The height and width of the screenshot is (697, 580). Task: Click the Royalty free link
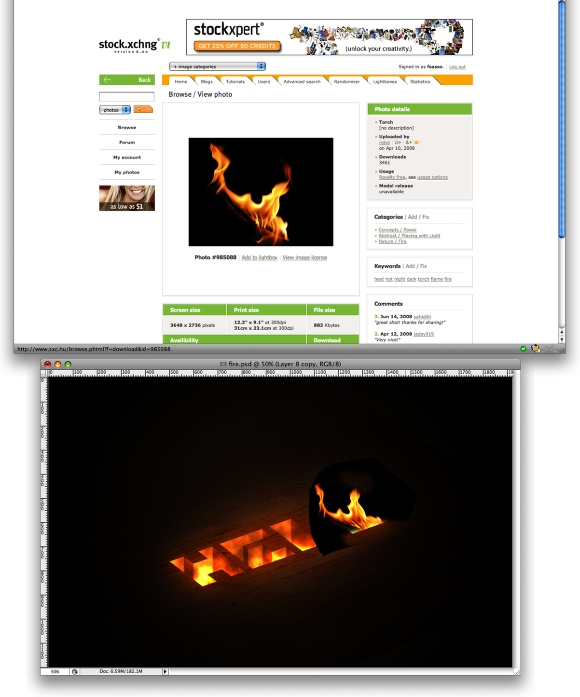coord(392,177)
